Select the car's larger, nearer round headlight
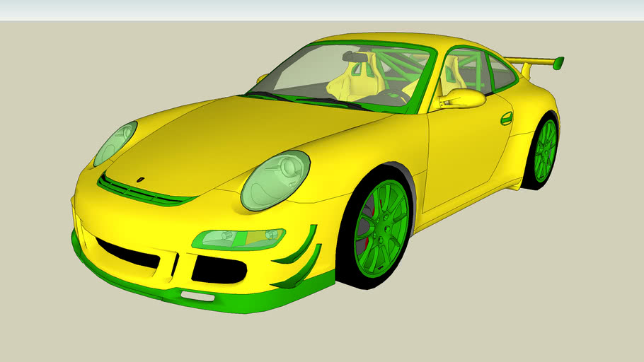Viewport: 644px width, 362px height. pyautogui.click(x=275, y=180)
